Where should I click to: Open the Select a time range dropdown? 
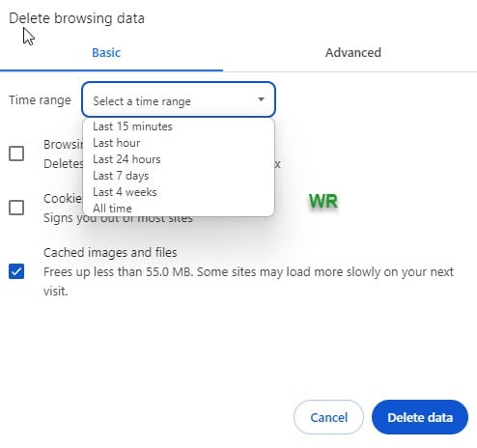click(179, 99)
